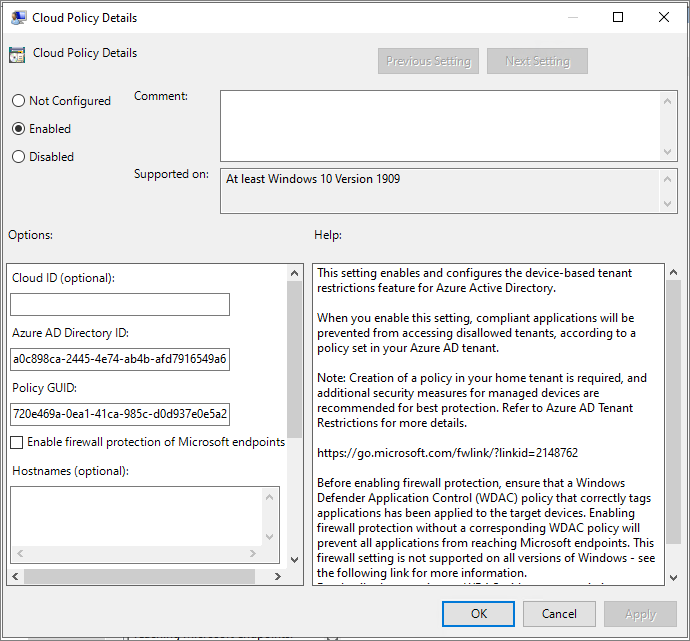This screenshot has width=690, height=641.
Task: Close the Cloud Policy Details window
Action: click(x=664, y=17)
